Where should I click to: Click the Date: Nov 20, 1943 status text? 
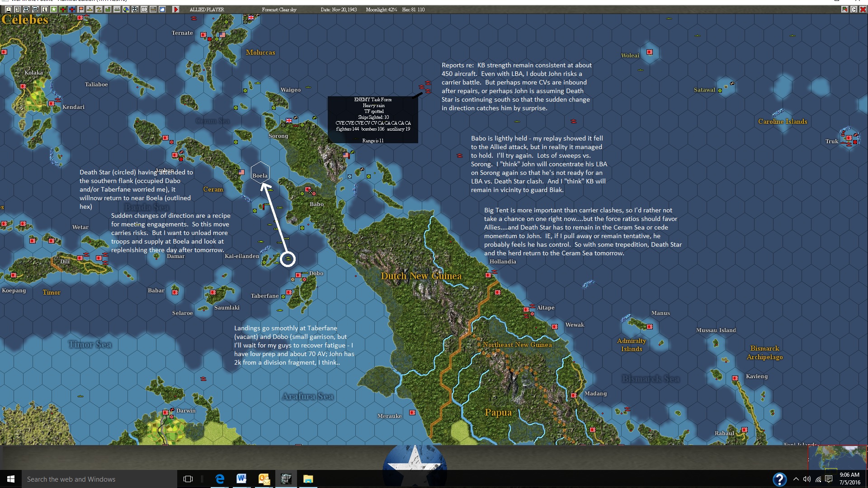(x=339, y=9)
